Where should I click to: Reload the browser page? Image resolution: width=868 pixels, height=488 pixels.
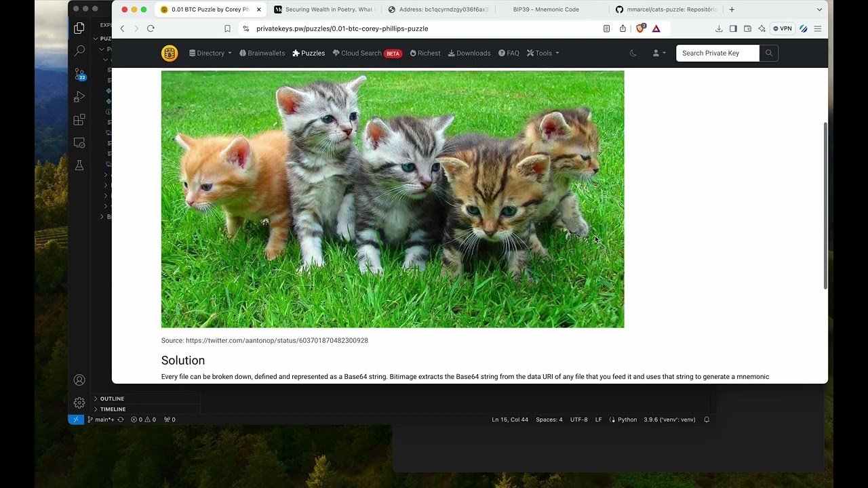point(151,28)
